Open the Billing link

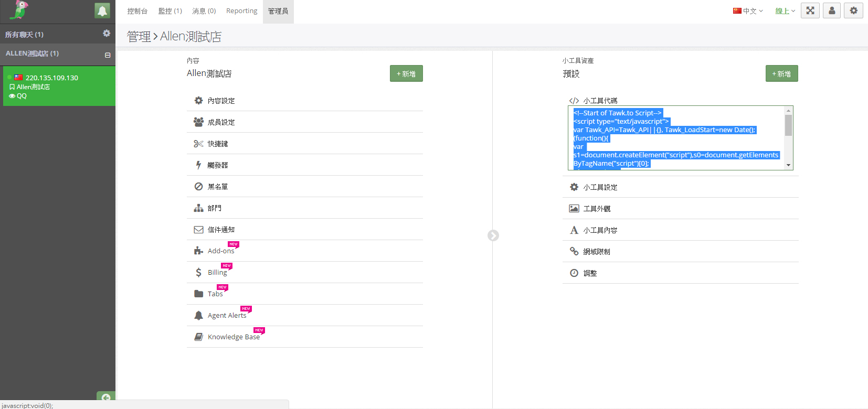click(217, 273)
